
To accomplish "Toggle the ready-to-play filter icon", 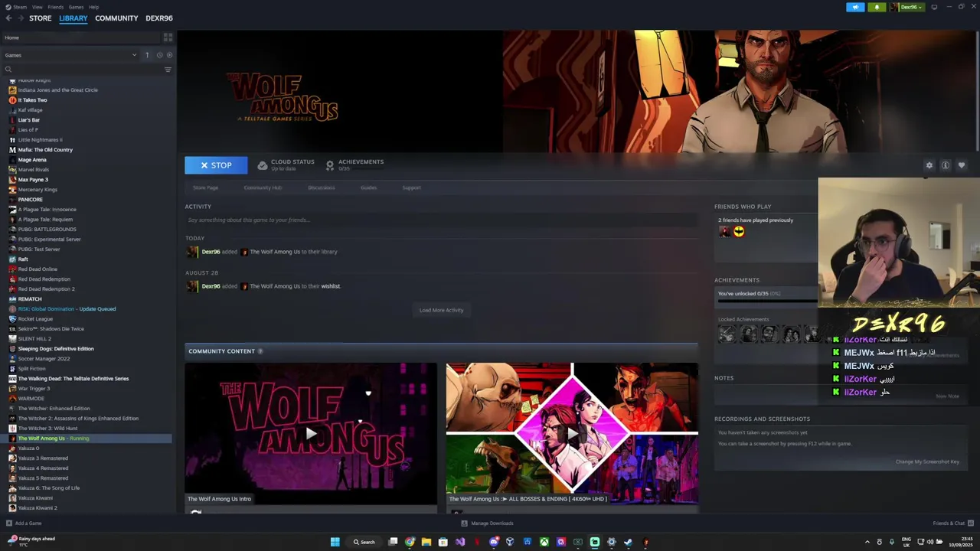I will coord(169,55).
